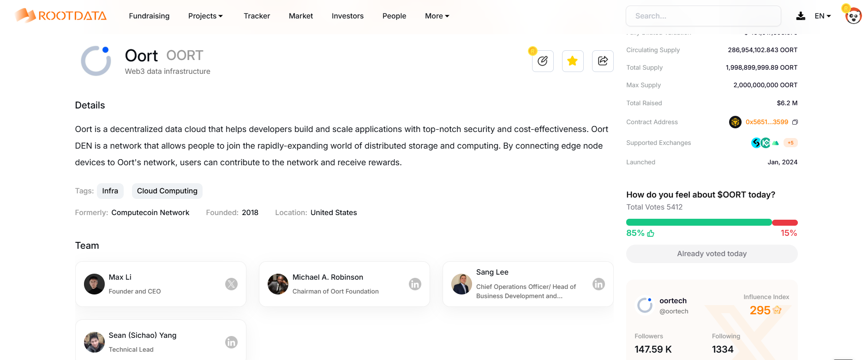868x360 pixels.
Task: Click the RootData logo
Action: (x=60, y=16)
